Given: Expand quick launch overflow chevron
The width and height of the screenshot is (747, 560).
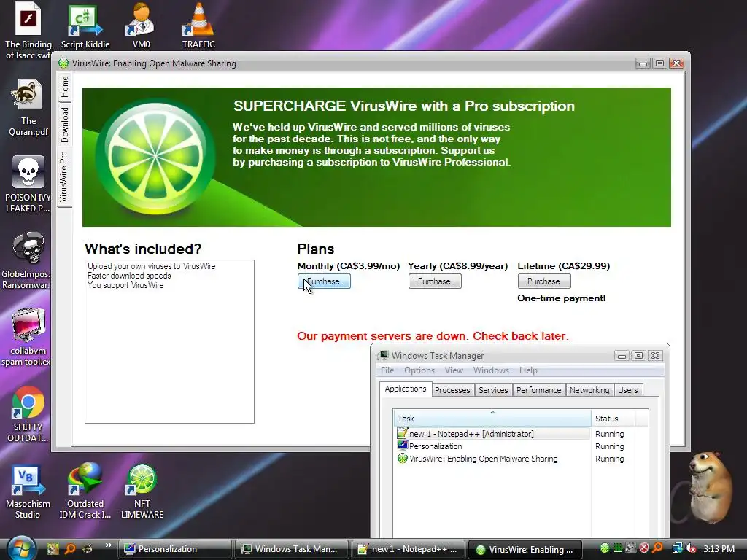Looking at the screenshot, I should click(108, 545).
